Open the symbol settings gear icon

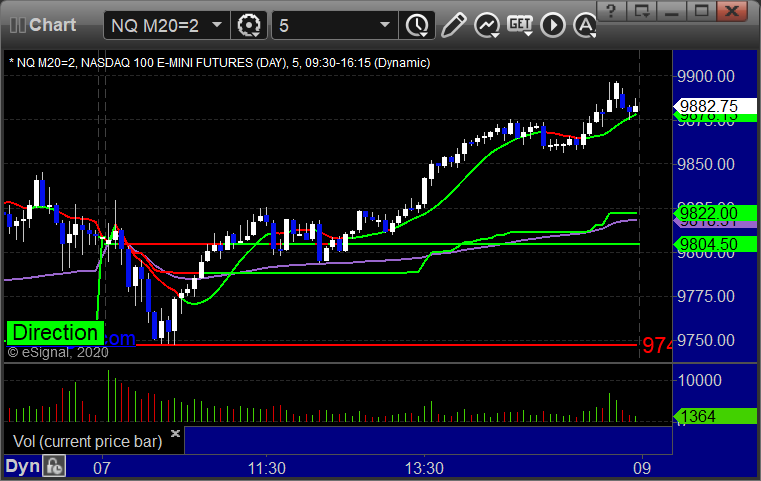coord(249,25)
